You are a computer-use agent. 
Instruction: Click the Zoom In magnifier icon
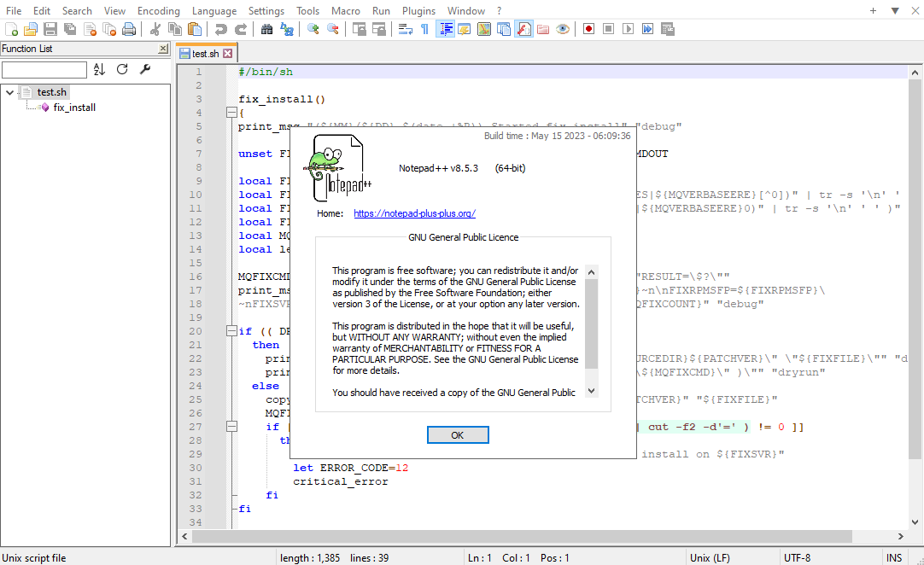[x=313, y=30]
